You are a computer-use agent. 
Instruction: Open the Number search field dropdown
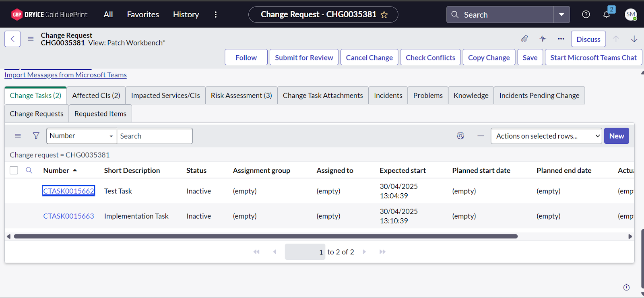point(81,136)
